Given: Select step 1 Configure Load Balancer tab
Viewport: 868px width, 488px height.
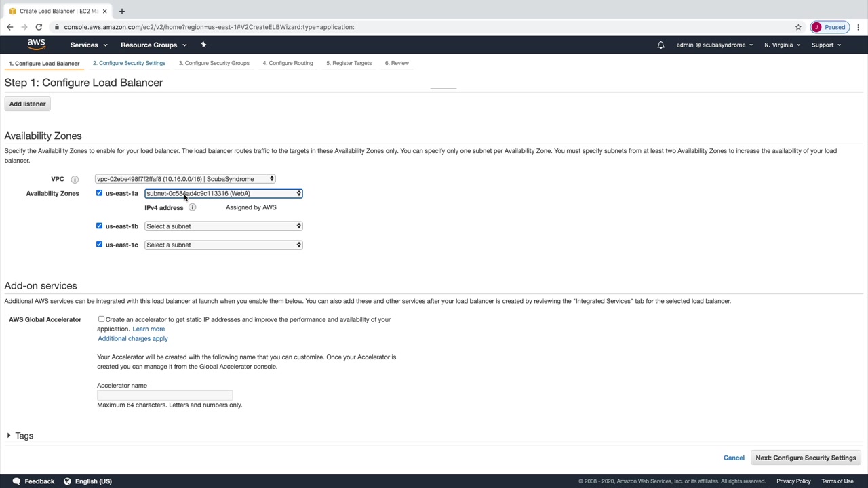Looking at the screenshot, I should click(44, 63).
